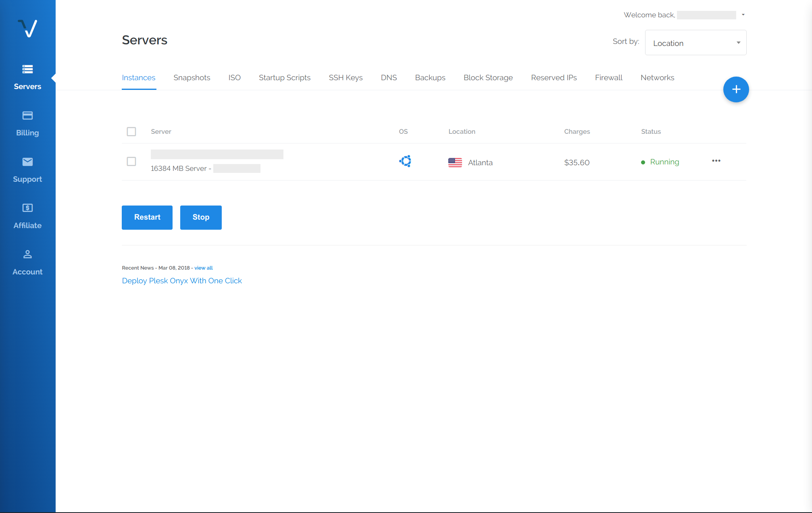
Task: Click the Billing label in the sidebar
Action: [x=27, y=133]
